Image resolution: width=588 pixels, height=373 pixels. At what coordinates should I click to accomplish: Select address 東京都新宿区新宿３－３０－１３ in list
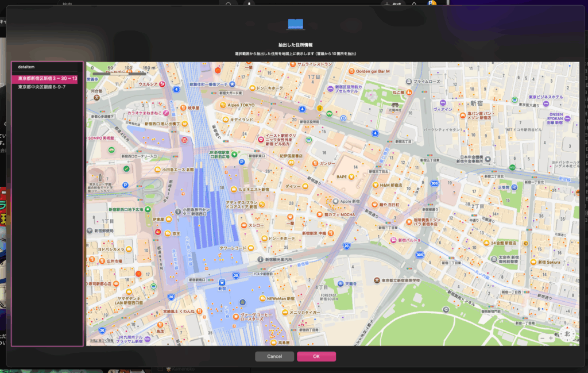point(47,79)
